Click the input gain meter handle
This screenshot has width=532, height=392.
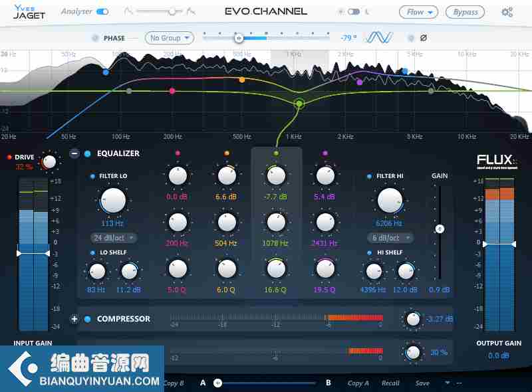[x=33, y=253]
